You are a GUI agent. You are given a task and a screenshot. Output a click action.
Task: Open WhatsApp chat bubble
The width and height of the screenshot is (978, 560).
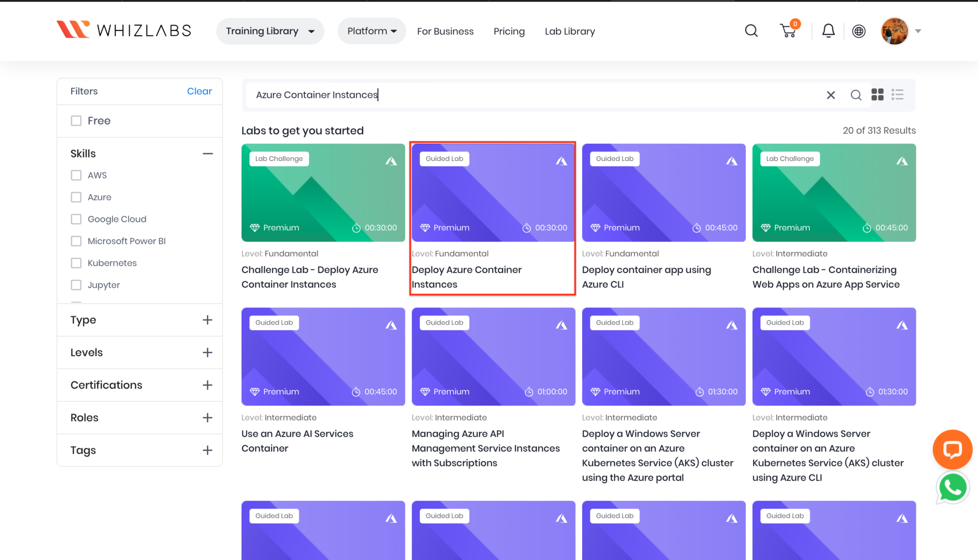952,487
